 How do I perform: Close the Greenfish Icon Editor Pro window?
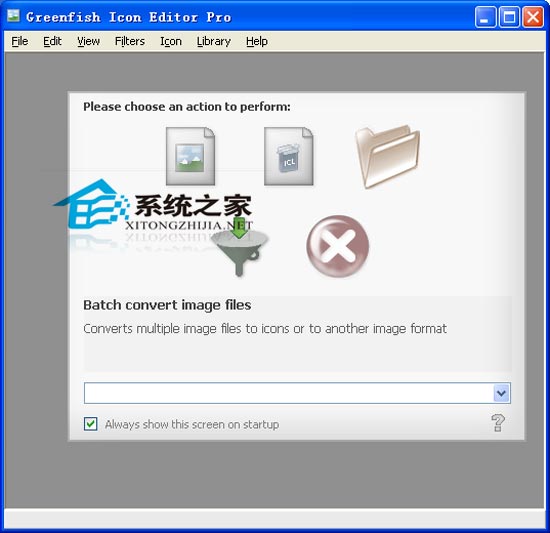533,16
